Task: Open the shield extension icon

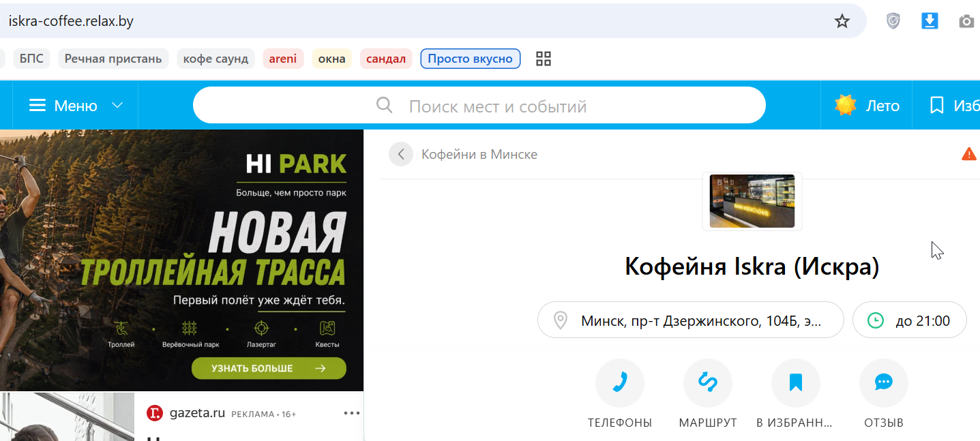Action: [893, 21]
